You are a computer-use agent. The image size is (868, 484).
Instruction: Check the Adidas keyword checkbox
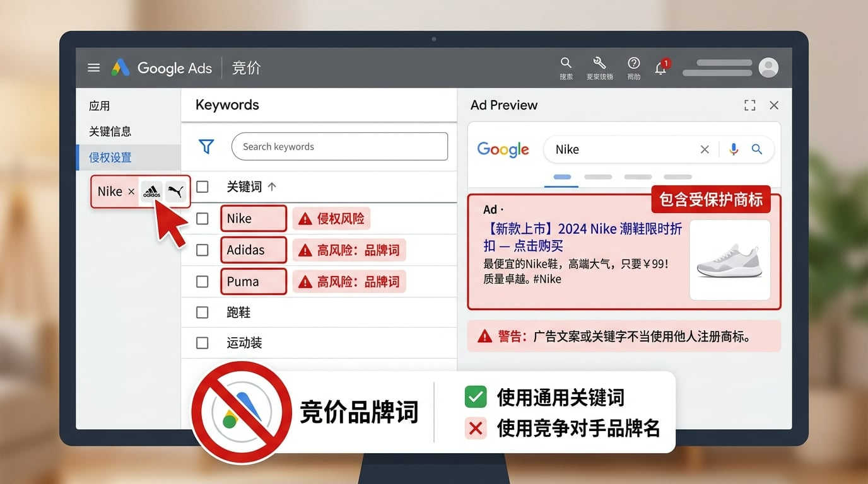click(x=202, y=250)
